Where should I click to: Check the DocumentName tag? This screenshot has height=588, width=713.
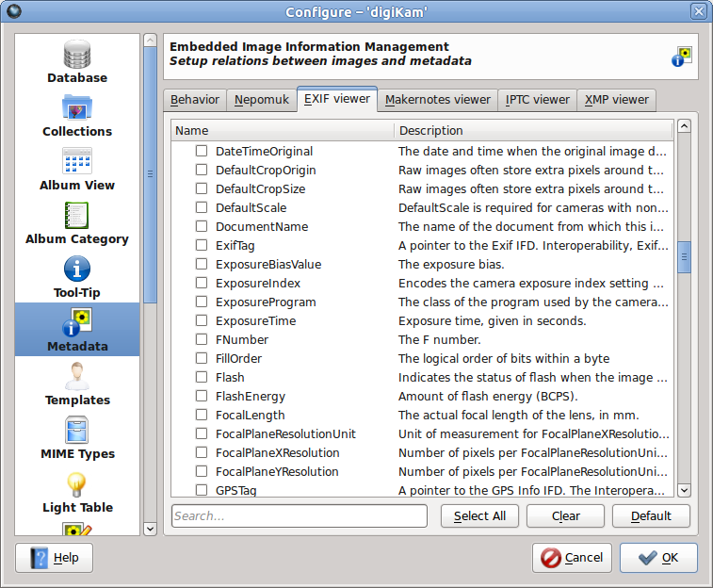[x=202, y=226]
